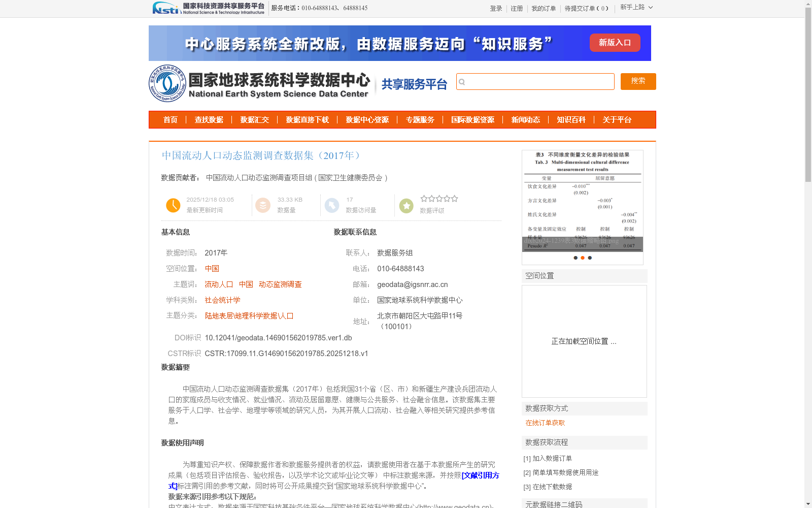The height and width of the screenshot is (508, 812).
Task: Click the National Earth System Science Data Center logo
Action: 260,83
